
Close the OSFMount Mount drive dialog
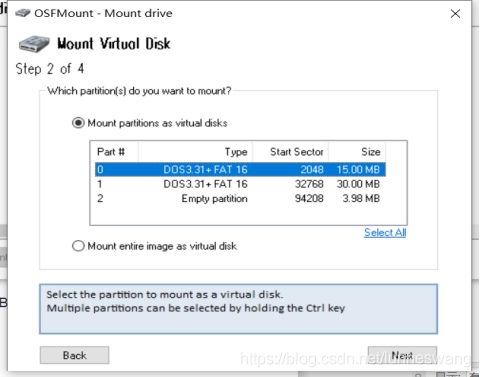click(x=455, y=14)
